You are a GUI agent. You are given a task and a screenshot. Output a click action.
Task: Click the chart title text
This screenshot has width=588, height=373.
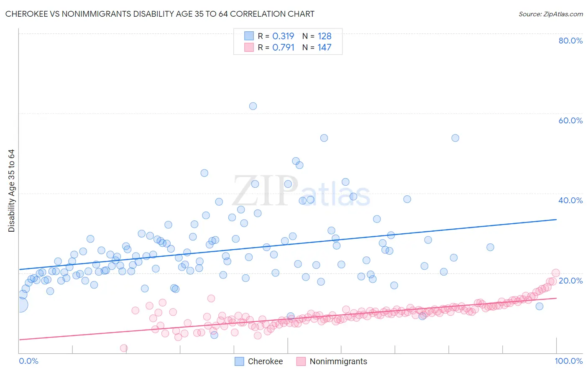tap(160, 14)
